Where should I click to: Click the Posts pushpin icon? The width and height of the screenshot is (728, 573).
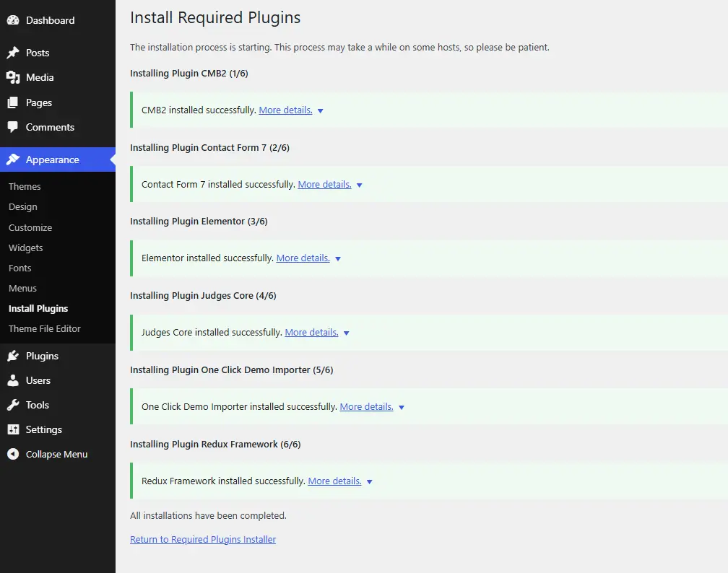pos(13,53)
